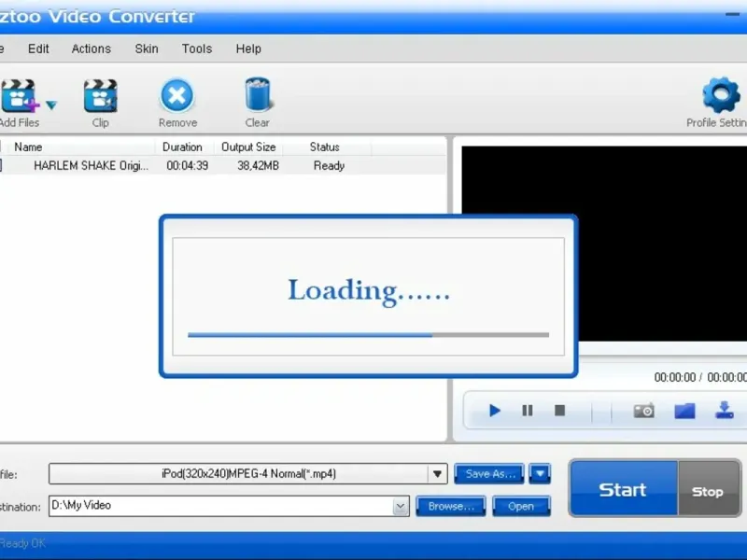Click the Ready status cell

(329, 166)
